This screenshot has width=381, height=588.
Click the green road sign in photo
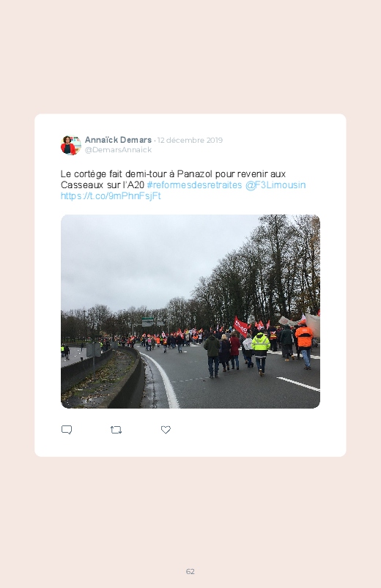click(147, 321)
